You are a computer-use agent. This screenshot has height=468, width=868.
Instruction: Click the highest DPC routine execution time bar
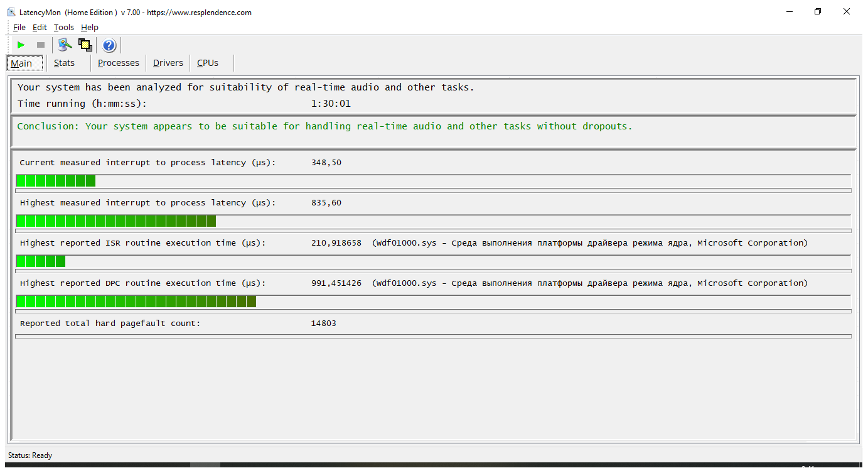coord(433,302)
